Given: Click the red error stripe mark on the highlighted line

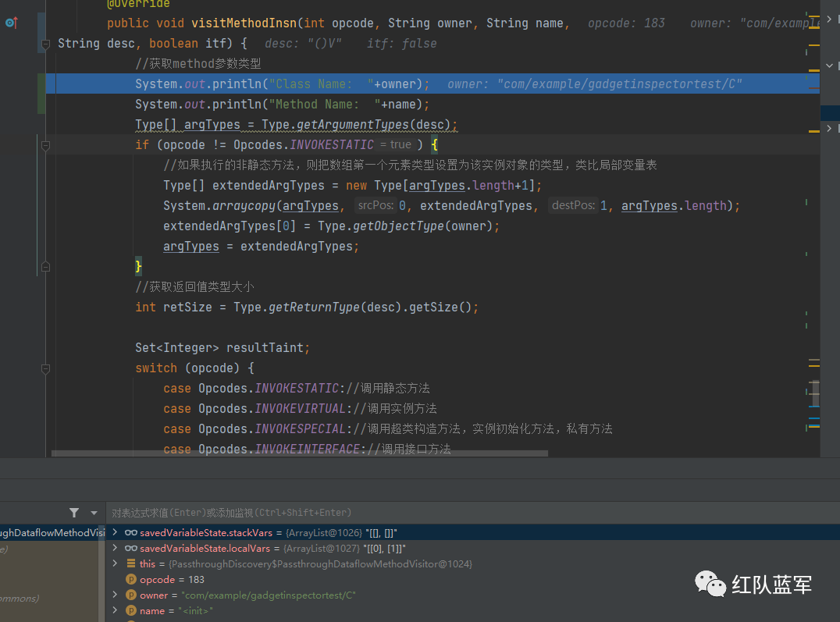Looking at the screenshot, I should click(813, 87).
